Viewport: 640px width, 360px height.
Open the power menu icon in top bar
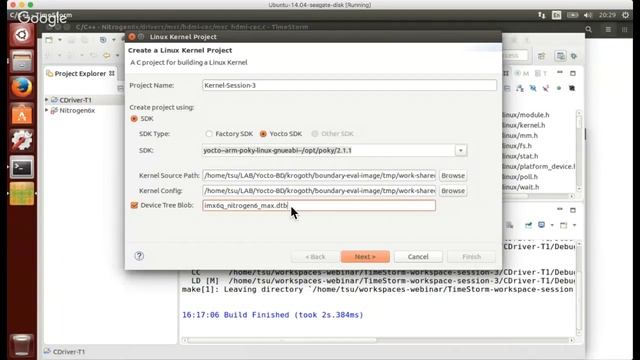[x=626, y=15]
